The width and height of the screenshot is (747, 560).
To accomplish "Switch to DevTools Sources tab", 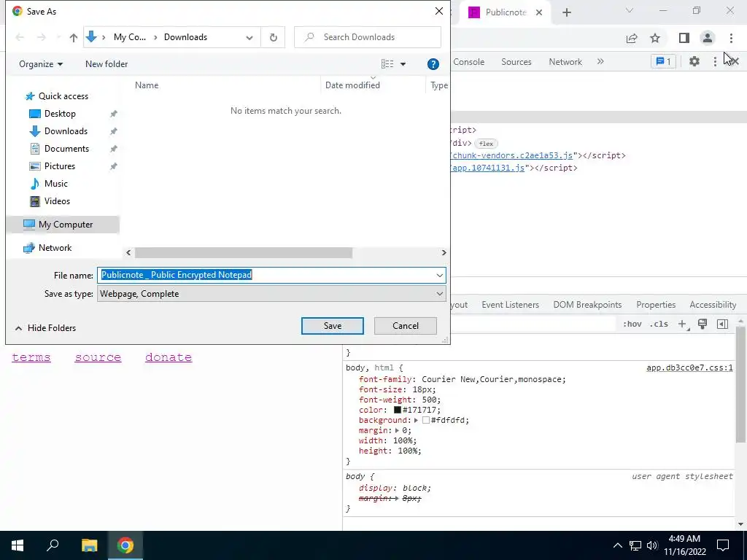I will tap(516, 62).
